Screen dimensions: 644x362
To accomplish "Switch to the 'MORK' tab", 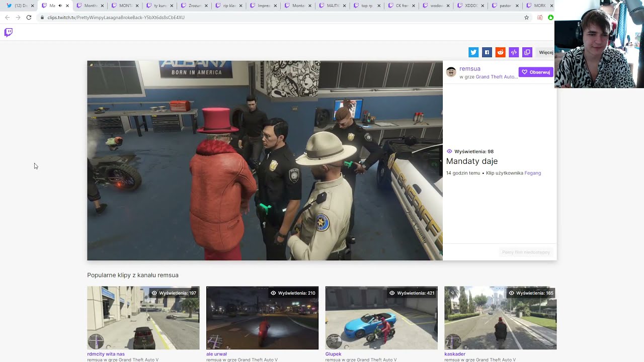I will click(x=537, y=6).
